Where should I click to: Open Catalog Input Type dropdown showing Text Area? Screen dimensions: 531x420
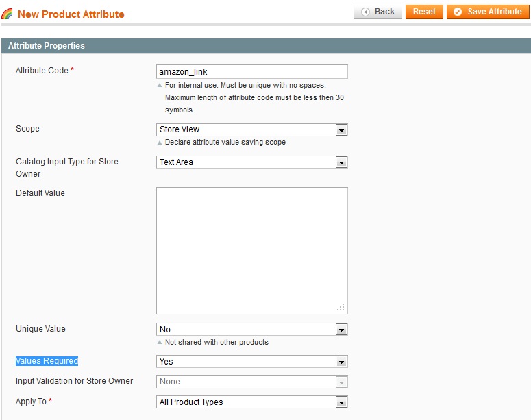(251, 162)
